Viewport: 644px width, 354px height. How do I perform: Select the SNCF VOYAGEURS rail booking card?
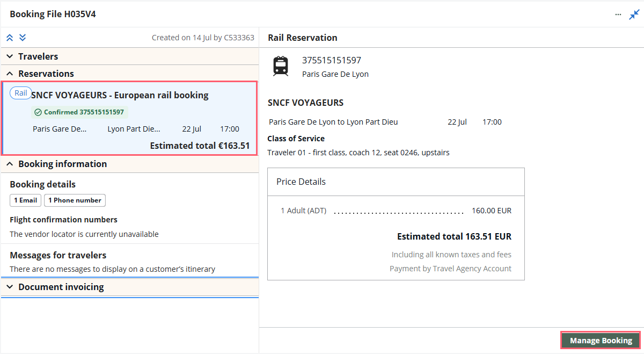(x=130, y=119)
